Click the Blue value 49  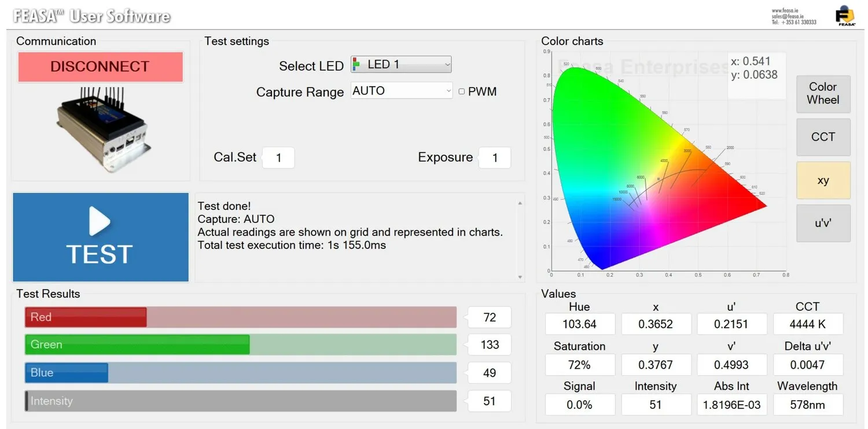pos(490,373)
